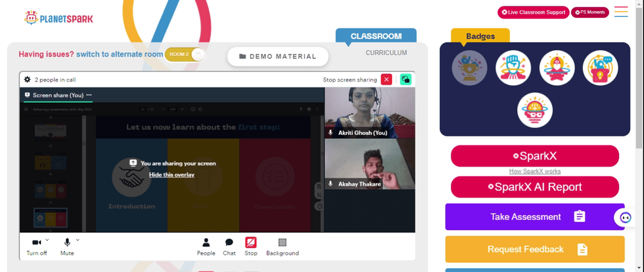Image resolution: width=644 pixels, height=272 pixels.
Task: Click Akshay Thakare video tile
Action: click(370, 164)
